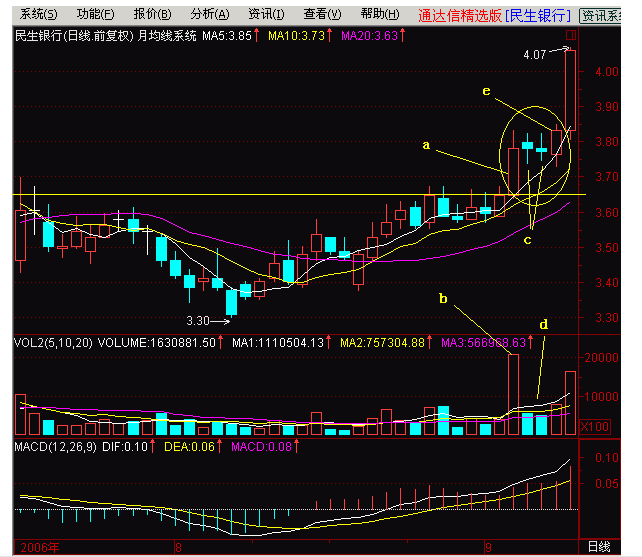
Task: Click the 0.10 MACD axis label
Action: pyautogui.click(x=606, y=458)
